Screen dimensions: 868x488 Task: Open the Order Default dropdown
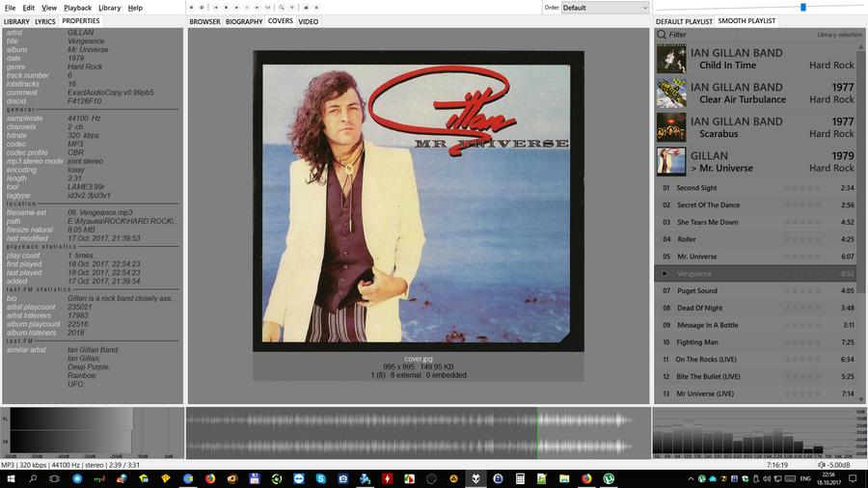tap(605, 8)
